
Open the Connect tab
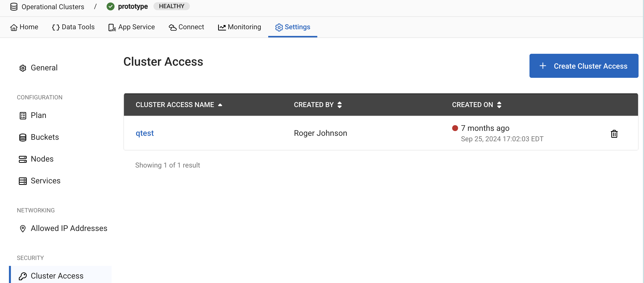[x=186, y=27]
